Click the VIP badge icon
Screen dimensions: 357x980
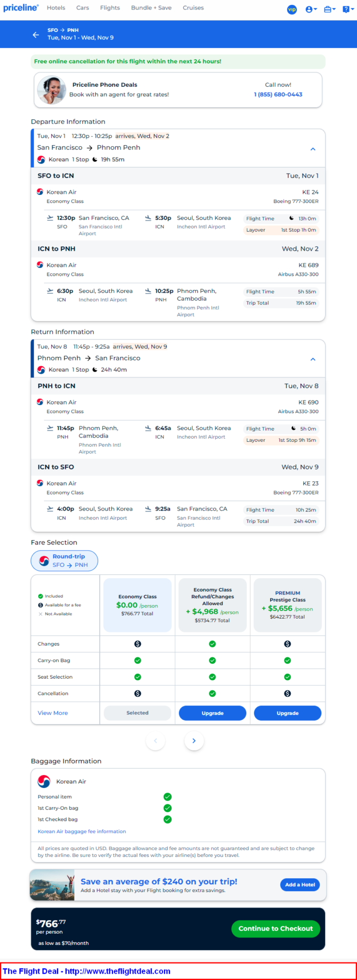292,9
